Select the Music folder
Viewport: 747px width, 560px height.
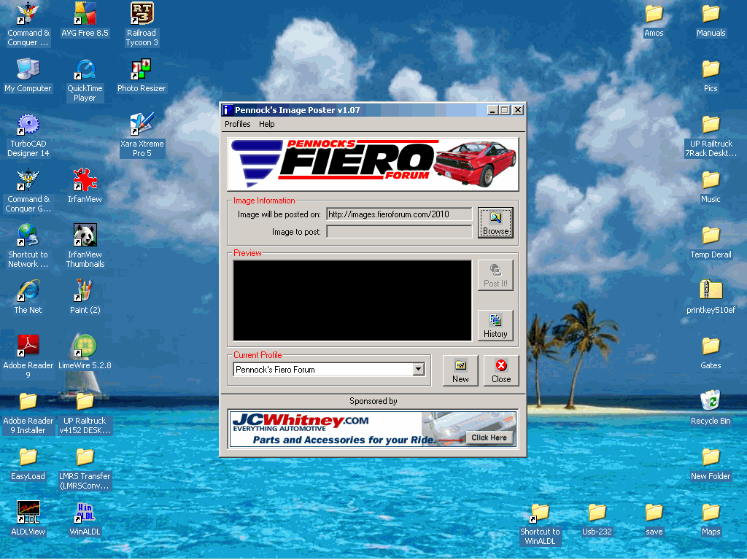tap(711, 186)
